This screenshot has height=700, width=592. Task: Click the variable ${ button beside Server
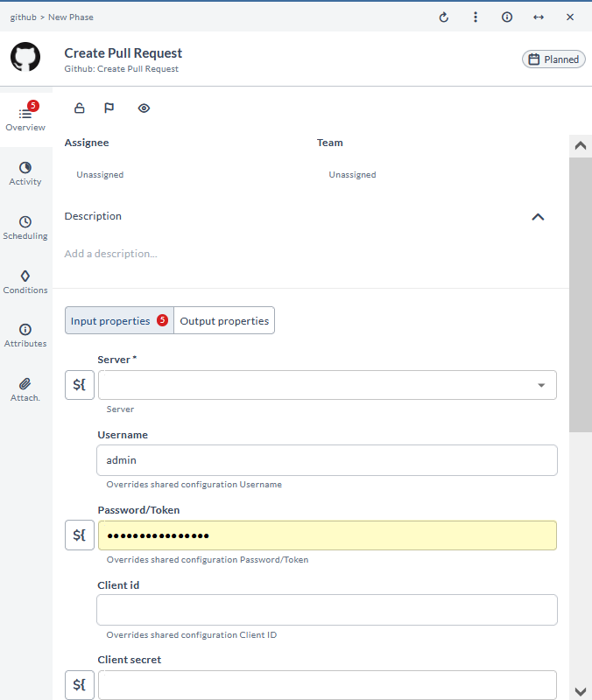coord(80,385)
